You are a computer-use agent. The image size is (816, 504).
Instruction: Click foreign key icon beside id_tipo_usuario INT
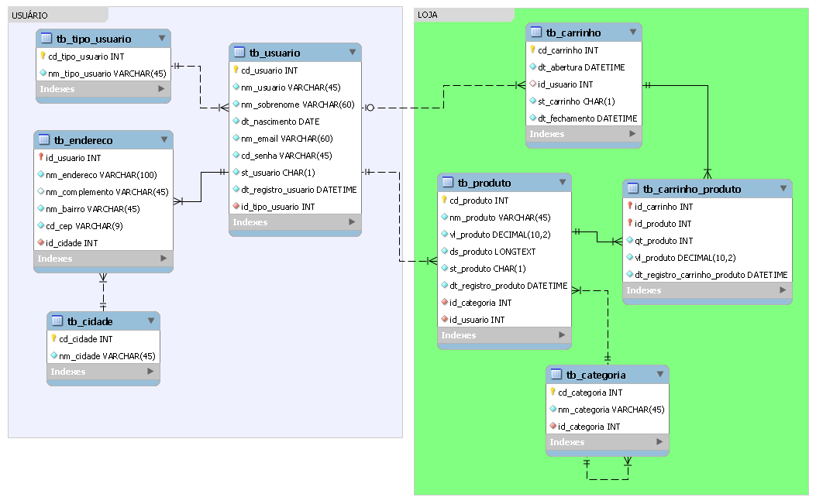click(x=236, y=207)
